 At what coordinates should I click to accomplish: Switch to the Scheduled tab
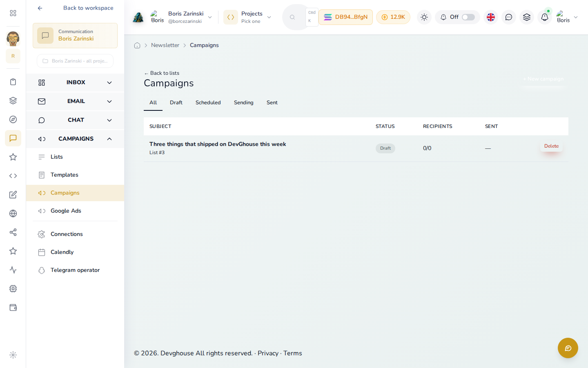(x=208, y=103)
